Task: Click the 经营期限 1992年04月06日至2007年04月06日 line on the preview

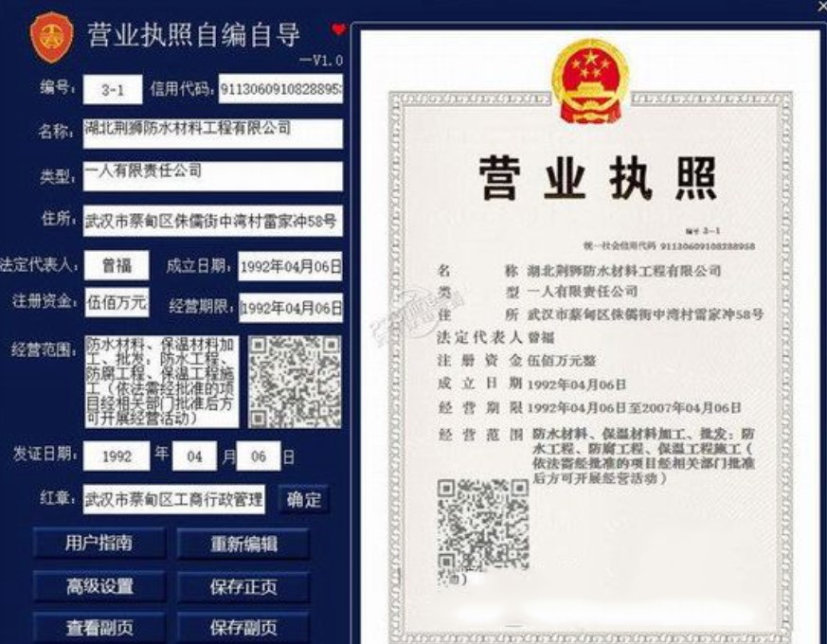Action: 589,407
